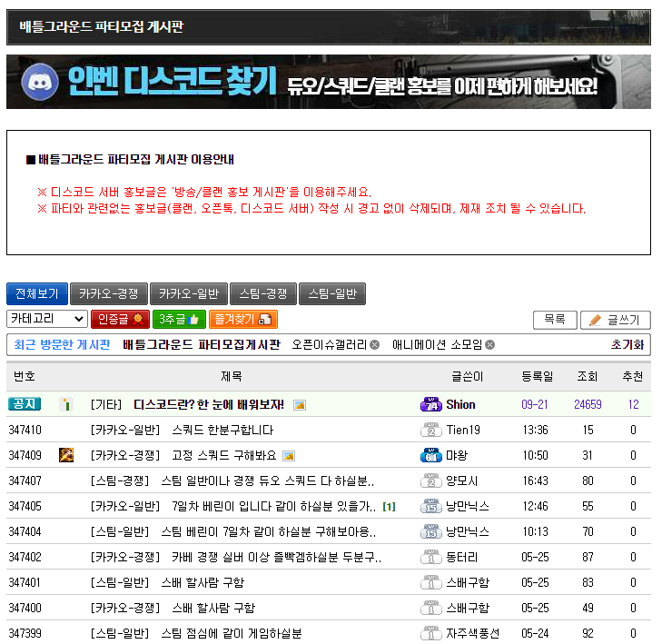
Task: Click image icon beside 고정 스쿼드 구해봐요
Action: click(289, 456)
